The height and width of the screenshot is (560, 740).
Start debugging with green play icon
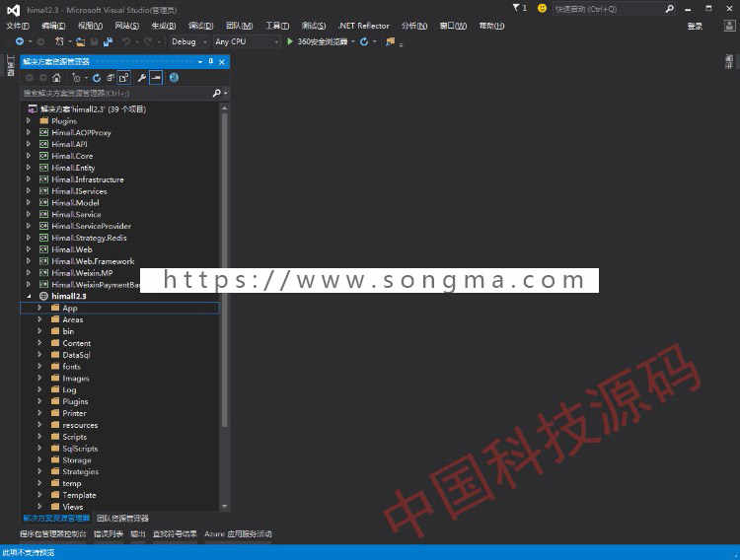290,41
